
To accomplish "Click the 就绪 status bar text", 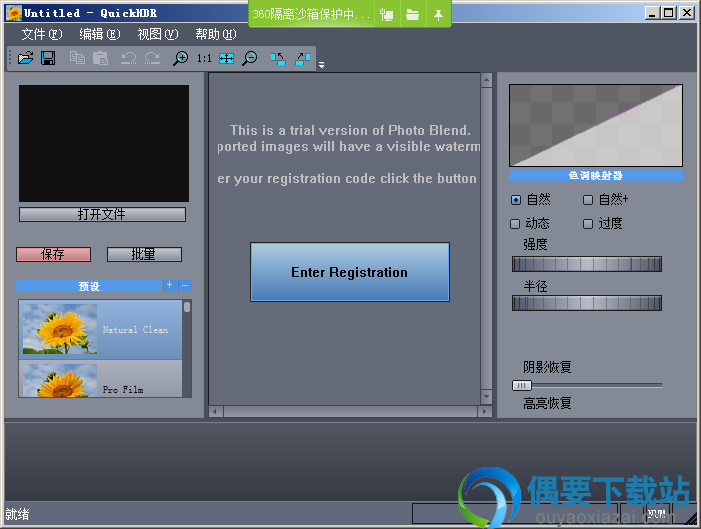I will coord(17,514).
